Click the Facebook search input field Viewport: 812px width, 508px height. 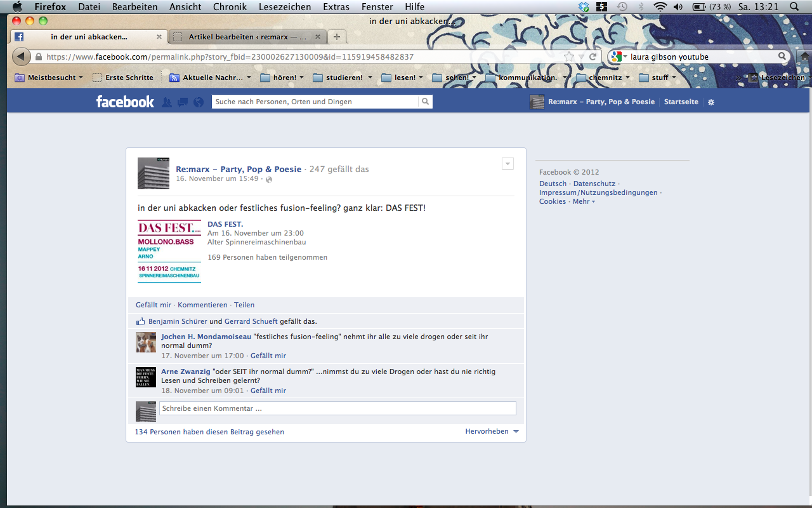tap(315, 102)
